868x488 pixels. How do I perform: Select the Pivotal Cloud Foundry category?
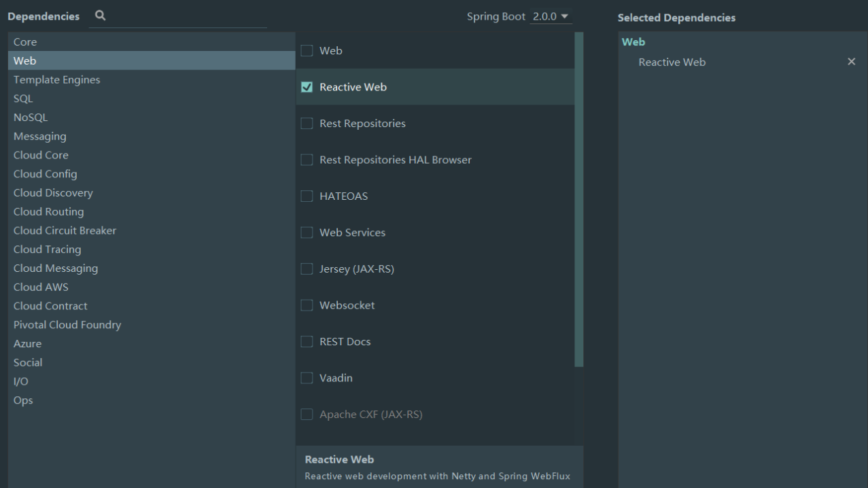coord(152,325)
